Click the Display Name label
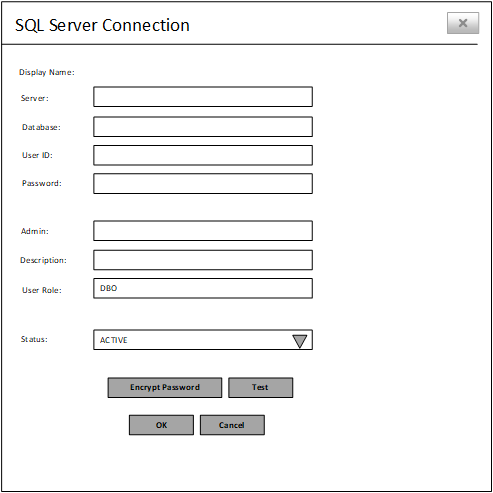The image size is (493, 493). (47, 72)
